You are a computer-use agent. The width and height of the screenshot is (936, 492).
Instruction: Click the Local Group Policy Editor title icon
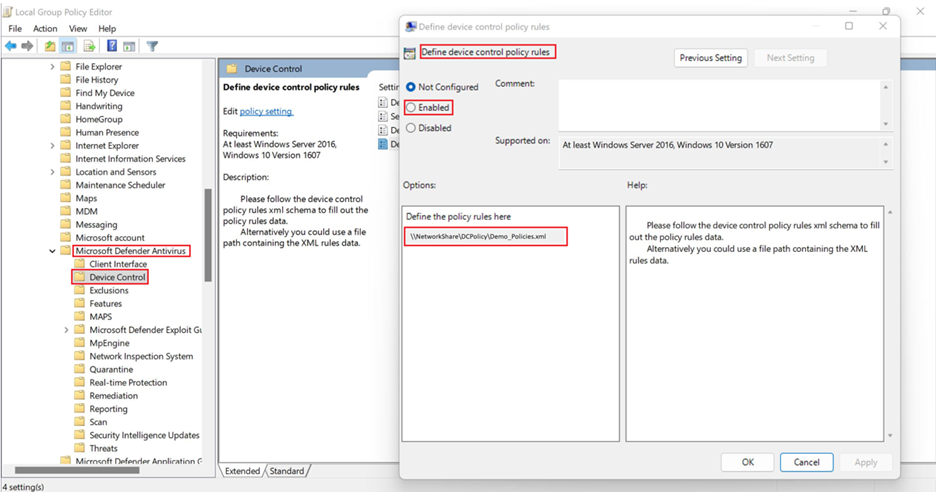7,11
